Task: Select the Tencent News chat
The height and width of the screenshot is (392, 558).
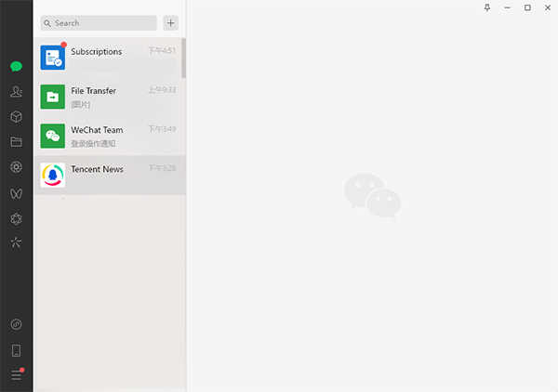Action: pyautogui.click(x=110, y=175)
